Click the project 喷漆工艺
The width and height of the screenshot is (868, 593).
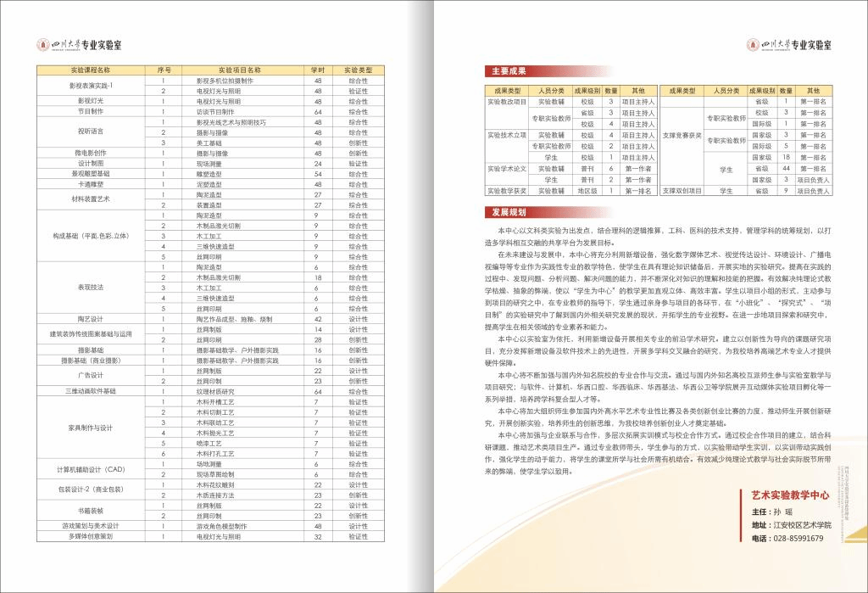(x=209, y=444)
